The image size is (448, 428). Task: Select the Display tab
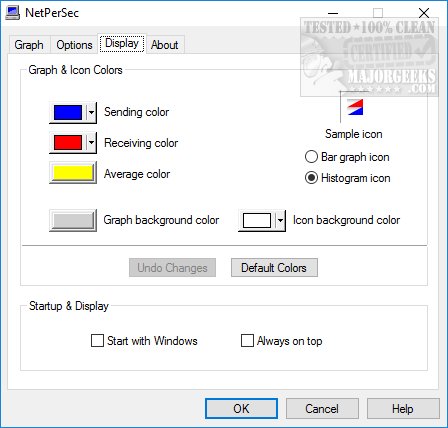tap(122, 43)
